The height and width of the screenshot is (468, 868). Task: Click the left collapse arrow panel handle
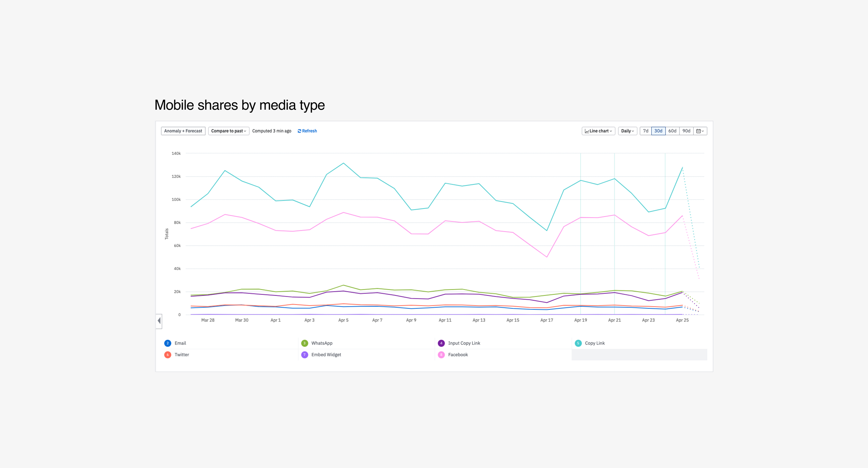coord(159,321)
